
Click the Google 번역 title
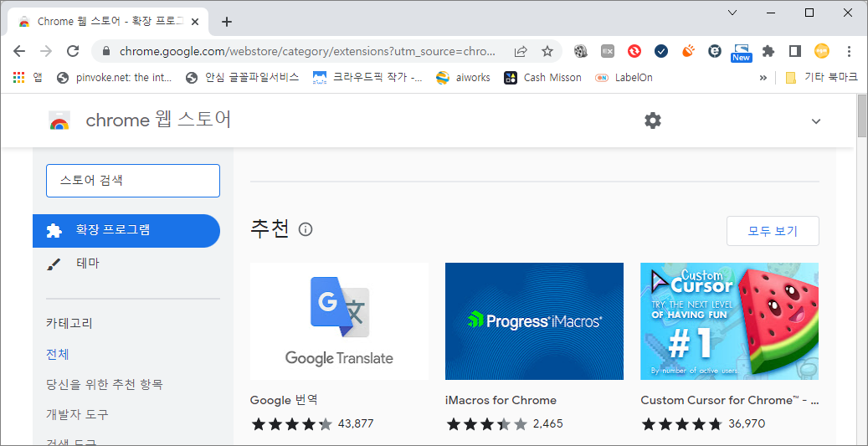284,400
